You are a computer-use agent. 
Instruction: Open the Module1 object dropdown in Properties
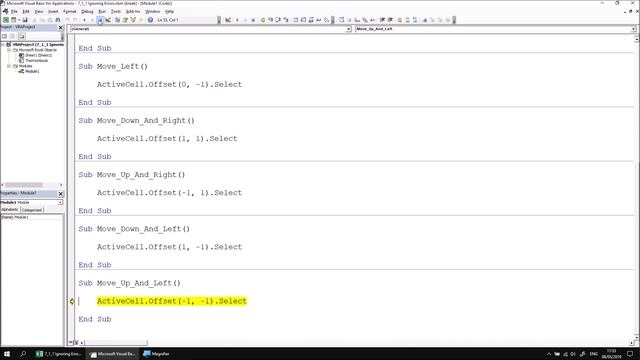[x=60, y=202]
